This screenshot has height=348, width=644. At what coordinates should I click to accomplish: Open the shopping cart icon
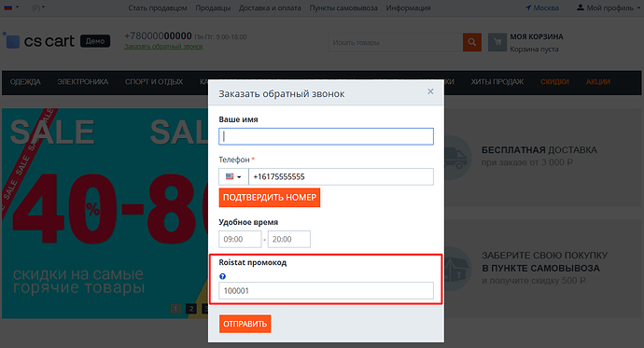coord(497,42)
